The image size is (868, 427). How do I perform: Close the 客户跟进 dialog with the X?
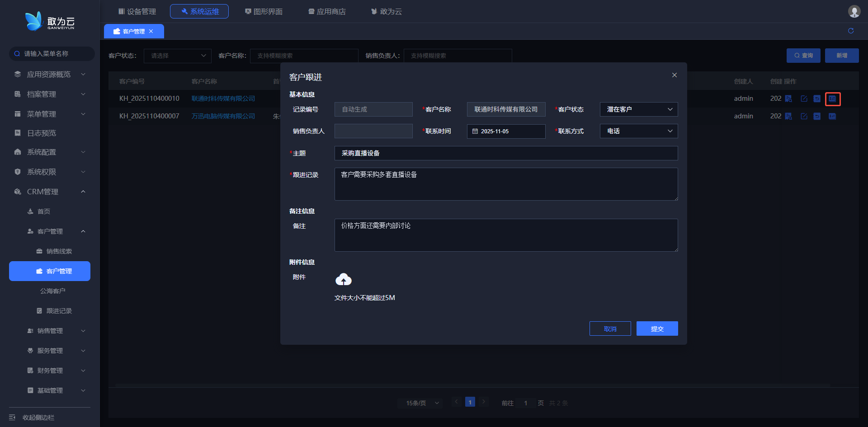(x=674, y=75)
